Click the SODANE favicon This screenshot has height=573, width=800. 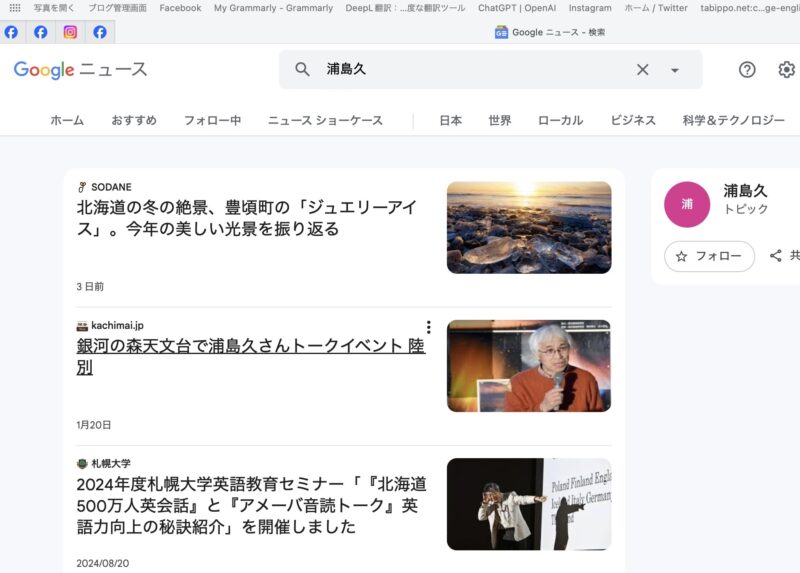(82, 187)
